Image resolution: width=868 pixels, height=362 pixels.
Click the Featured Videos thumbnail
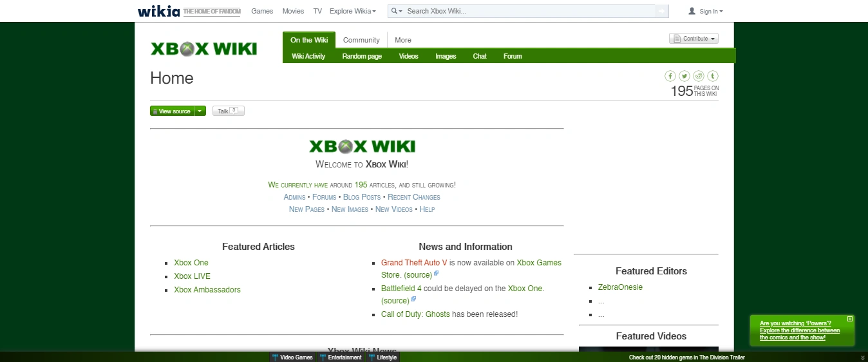coord(648,349)
